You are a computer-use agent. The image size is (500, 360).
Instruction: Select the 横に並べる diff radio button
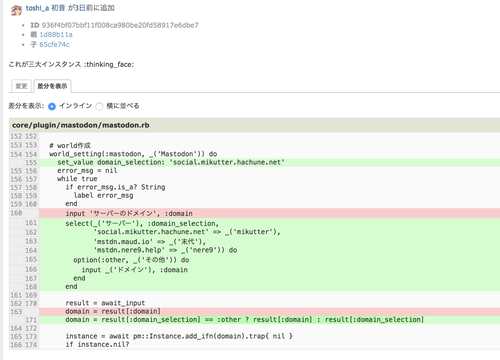[99, 106]
